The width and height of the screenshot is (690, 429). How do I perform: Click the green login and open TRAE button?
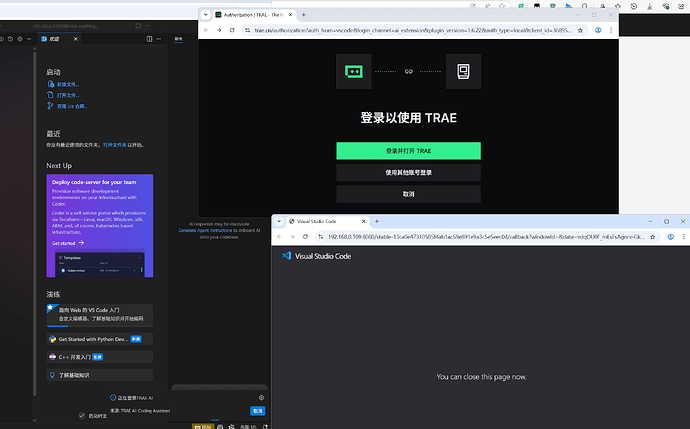pyautogui.click(x=408, y=151)
